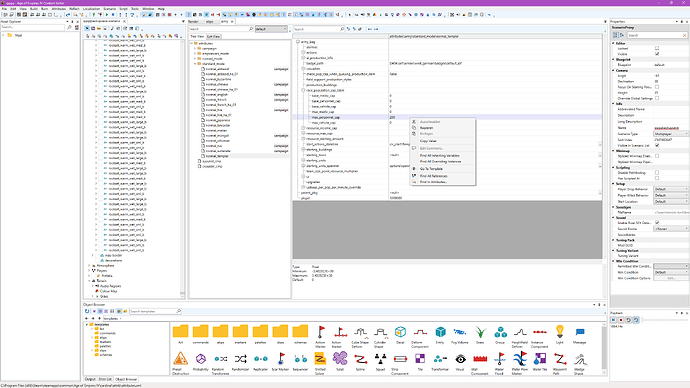Toggle the Visible checkbox under Editor
This screenshot has width=690, height=388.
click(x=657, y=54)
